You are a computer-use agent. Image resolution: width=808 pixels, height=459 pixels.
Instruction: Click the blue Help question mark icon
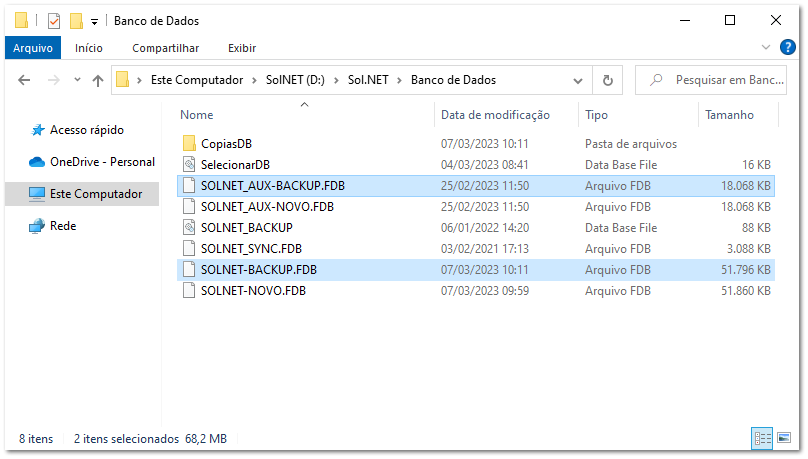(787, 48)
